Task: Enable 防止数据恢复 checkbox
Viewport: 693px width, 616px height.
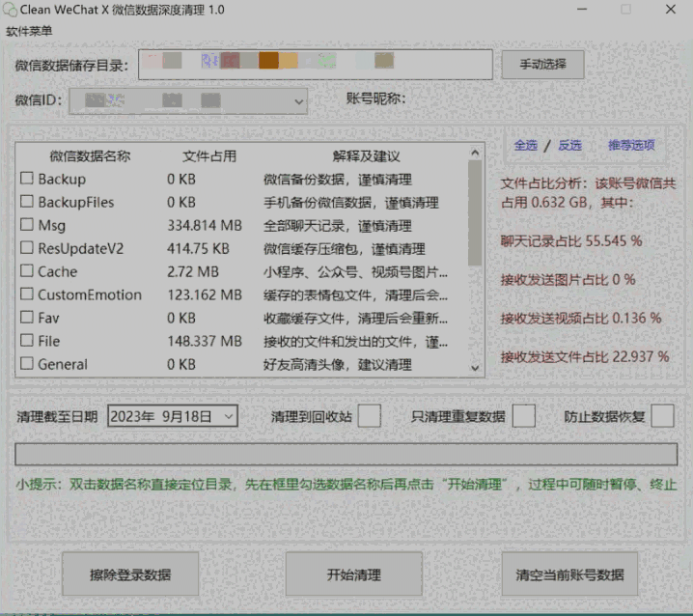Action: click(663, 416)
